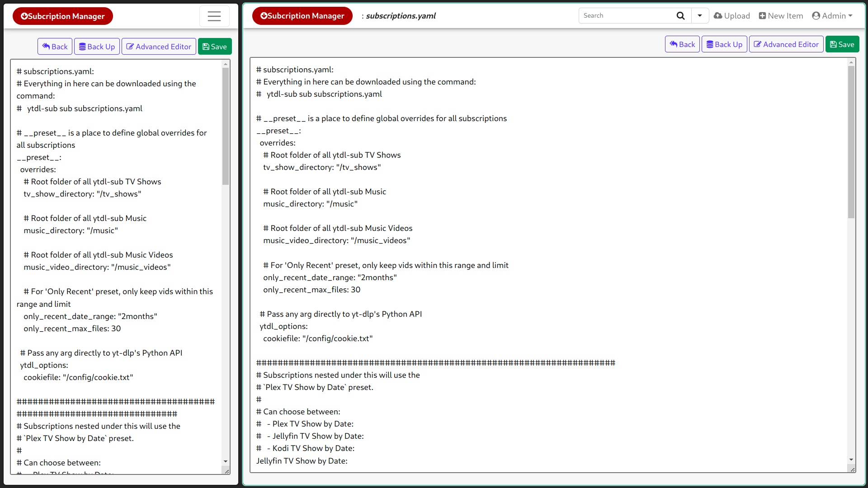Open the search options dropdown arrow
The width and height of the screenshot is (868, 488).
(700, 16)
